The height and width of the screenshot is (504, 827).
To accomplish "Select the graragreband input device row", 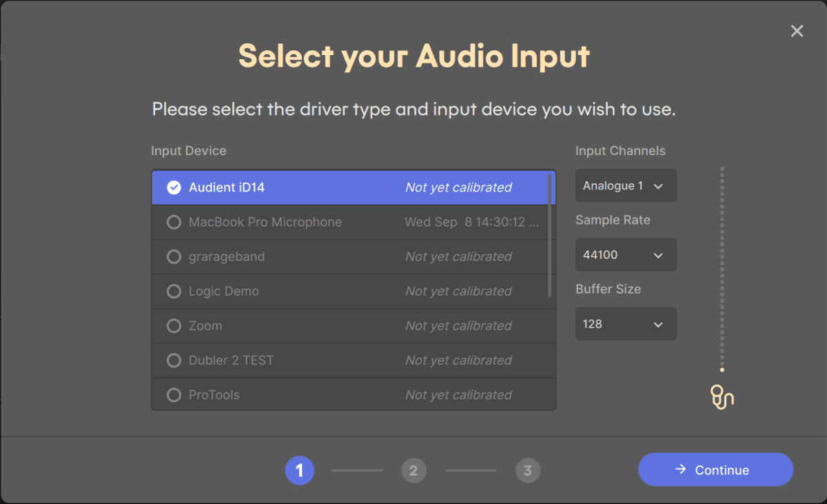I will (x=276, y=256).
